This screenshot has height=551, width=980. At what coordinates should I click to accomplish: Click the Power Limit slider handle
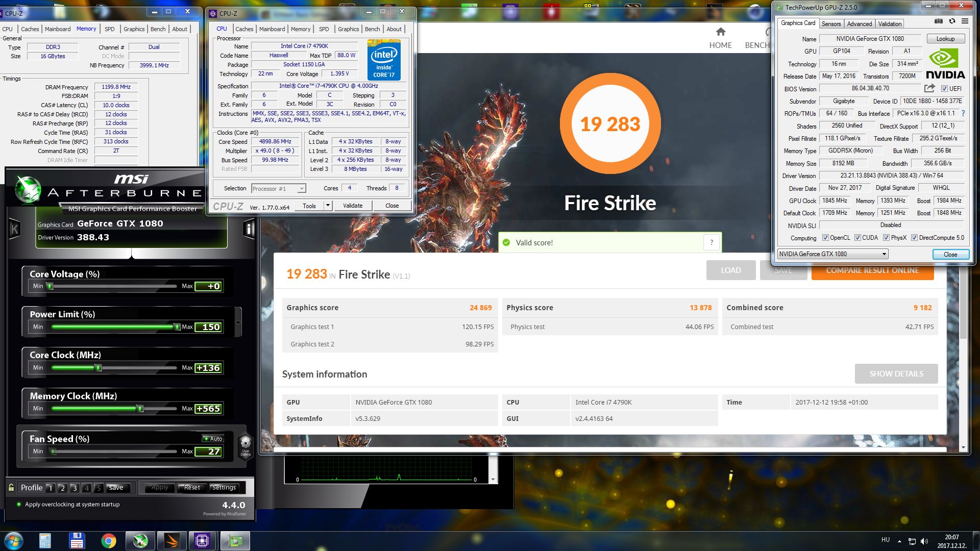coord(177,327)
